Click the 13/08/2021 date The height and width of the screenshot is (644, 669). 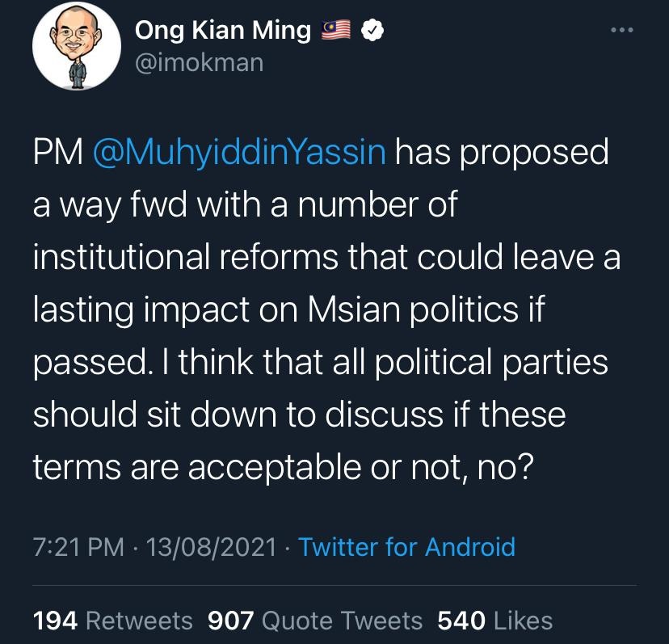pyautogui.click(x=212, y=547)
